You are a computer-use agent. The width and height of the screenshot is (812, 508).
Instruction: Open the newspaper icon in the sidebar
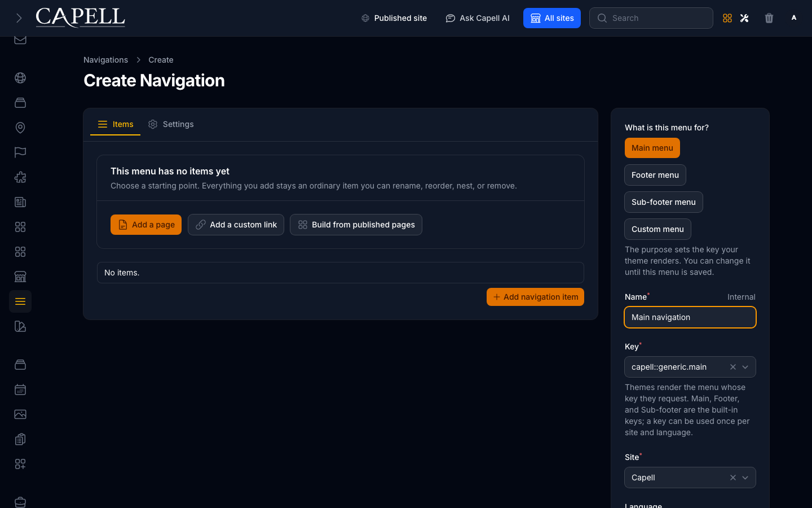tap(20, 202)
